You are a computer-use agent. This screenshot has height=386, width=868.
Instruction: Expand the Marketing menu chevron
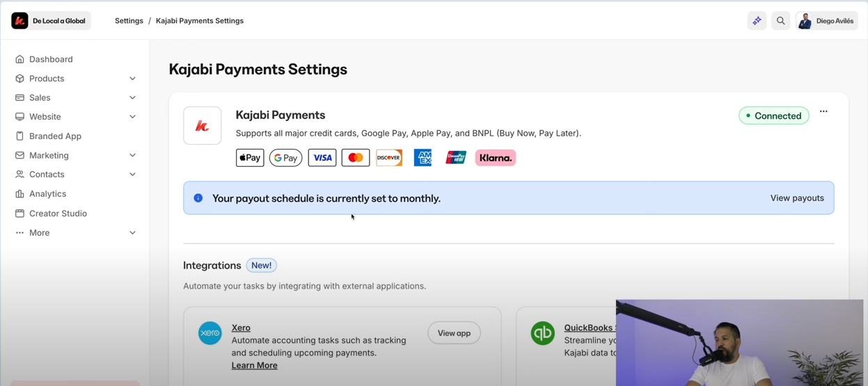pyautogui.click(x=132, y=155)
